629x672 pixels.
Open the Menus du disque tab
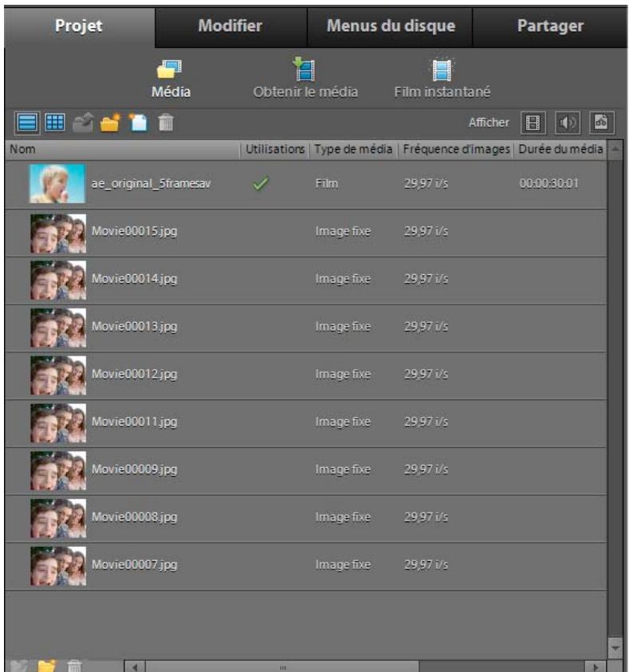pos(391,26)
